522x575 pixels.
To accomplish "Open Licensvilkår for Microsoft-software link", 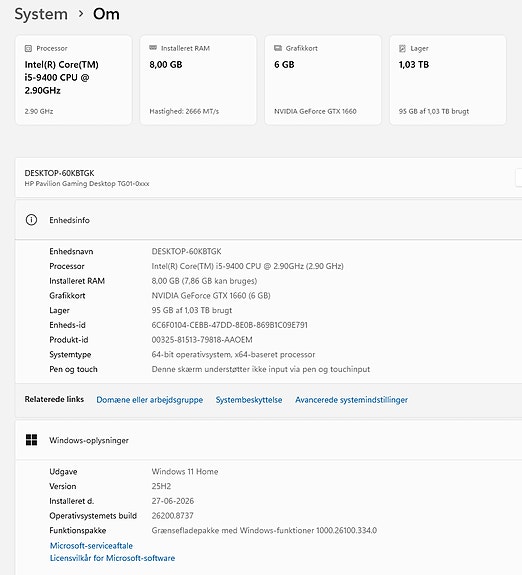I will click(112, 558).
